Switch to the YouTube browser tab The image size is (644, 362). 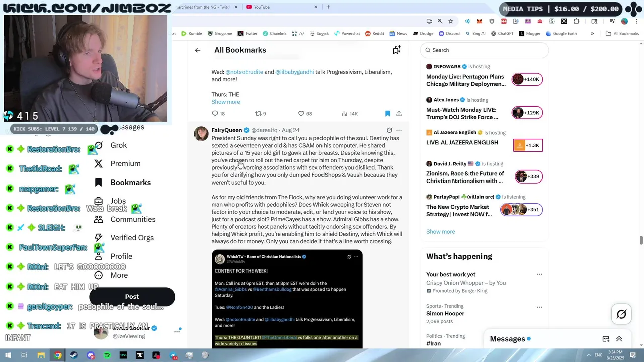(282, 7)
